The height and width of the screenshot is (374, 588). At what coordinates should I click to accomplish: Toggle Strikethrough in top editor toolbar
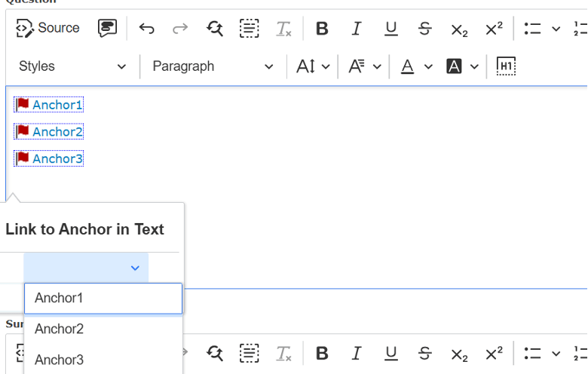[425, 29]
